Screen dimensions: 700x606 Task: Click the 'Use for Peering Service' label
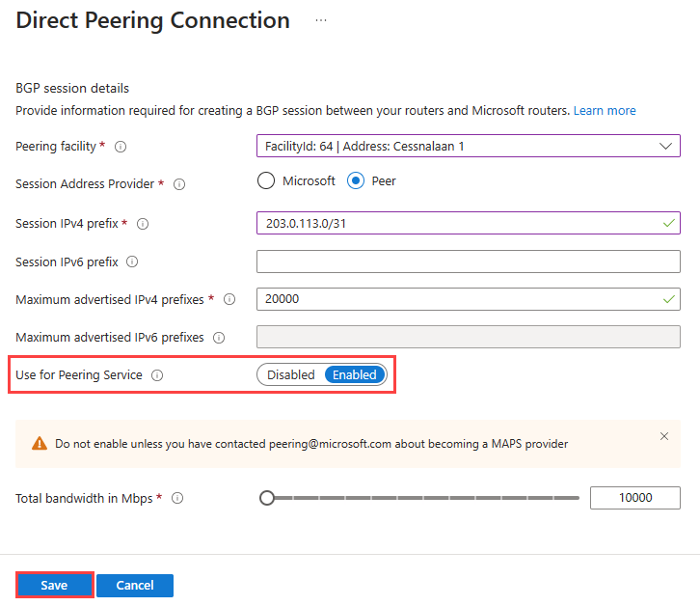click(x=79, y=375)
